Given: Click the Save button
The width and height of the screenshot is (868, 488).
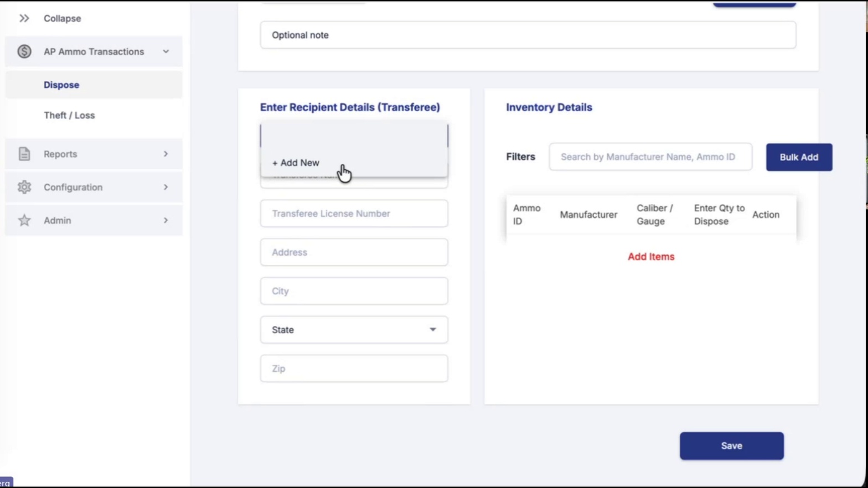Looking at the screenshot, I should [x=731, y=446].
